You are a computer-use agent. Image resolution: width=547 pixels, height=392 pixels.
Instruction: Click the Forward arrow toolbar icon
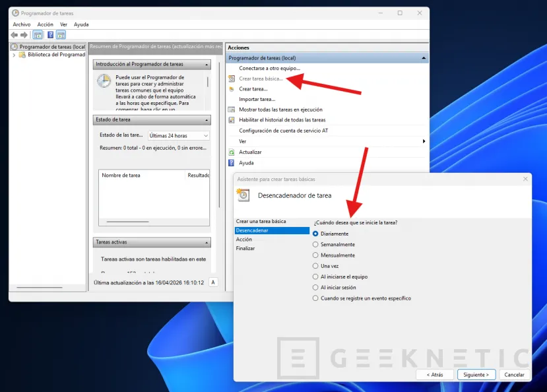click(x=24, y=35)
